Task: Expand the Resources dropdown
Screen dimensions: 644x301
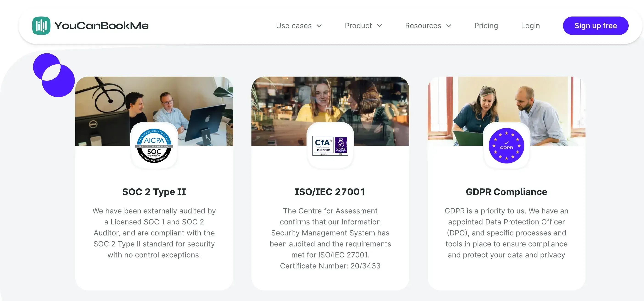Action: (428, 25)
